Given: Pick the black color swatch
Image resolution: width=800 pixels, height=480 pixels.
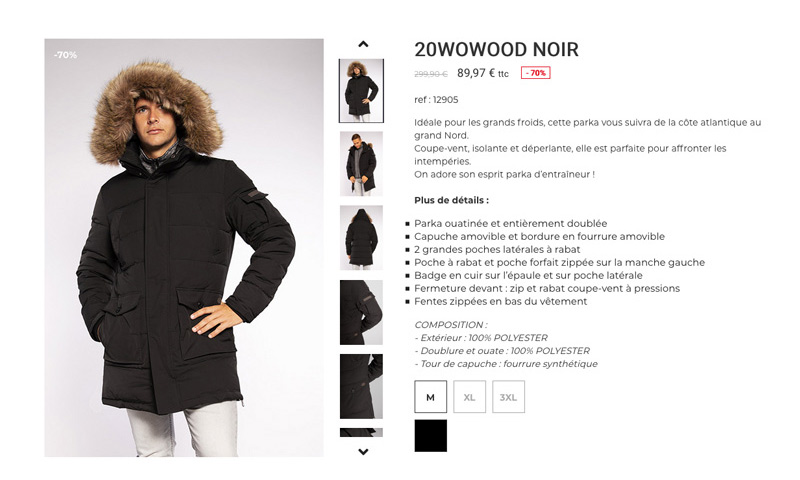Looking at the screenshot, I should (431, 436).
